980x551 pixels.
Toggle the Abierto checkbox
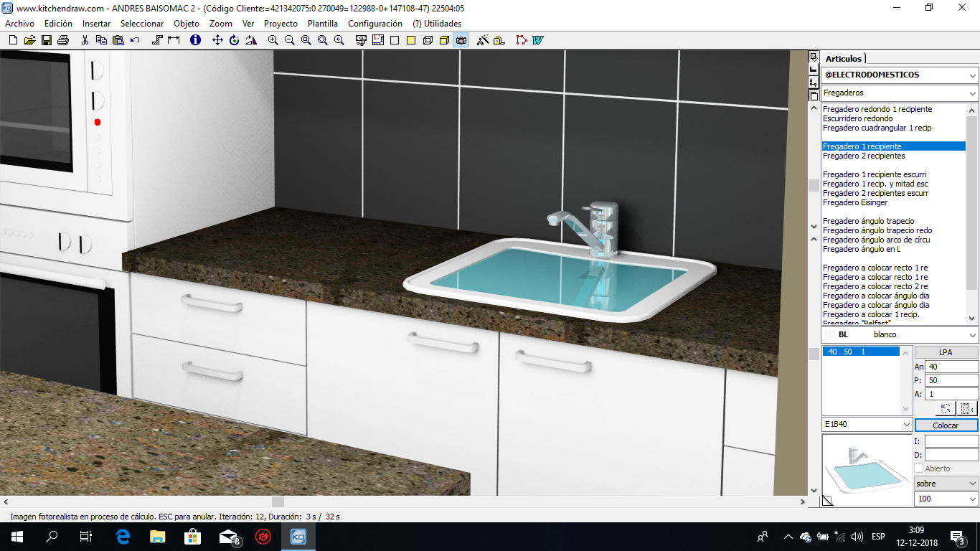pyautogui.click(x=919, y=468)
